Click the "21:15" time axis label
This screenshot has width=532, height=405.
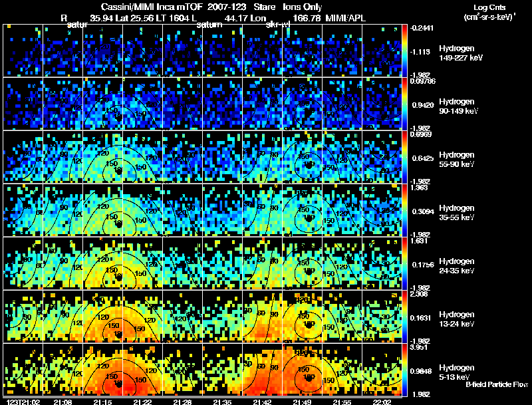pyautogui.click(x=102, y=402)
